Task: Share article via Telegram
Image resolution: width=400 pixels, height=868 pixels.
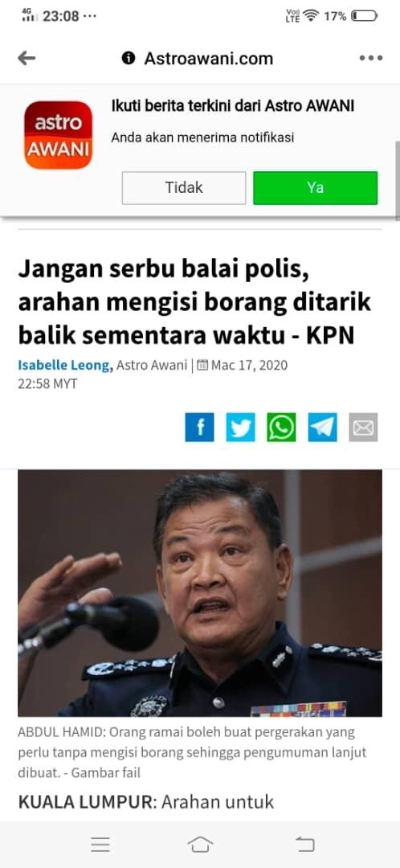Action: [x=323, y=428]
